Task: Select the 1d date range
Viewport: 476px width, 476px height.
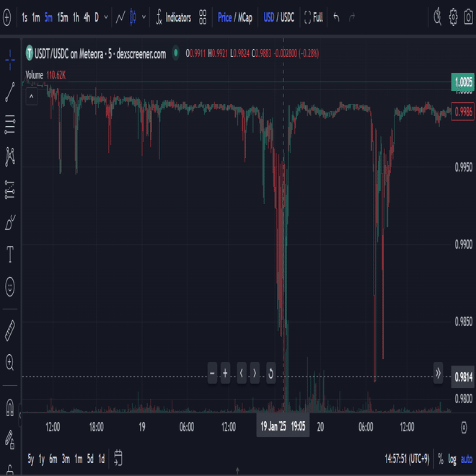Action: tap(102, 459)
